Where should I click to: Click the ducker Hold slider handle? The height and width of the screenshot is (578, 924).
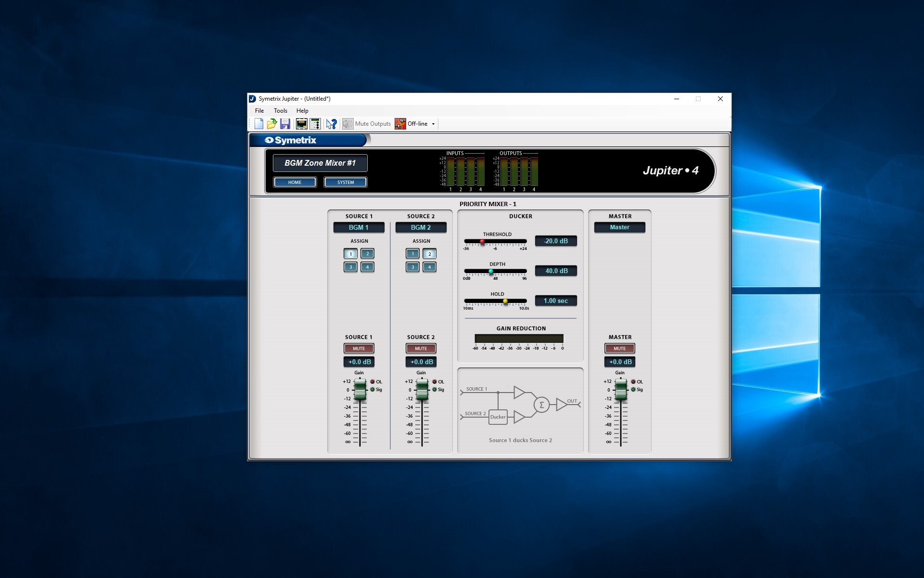tap(505, 302)
